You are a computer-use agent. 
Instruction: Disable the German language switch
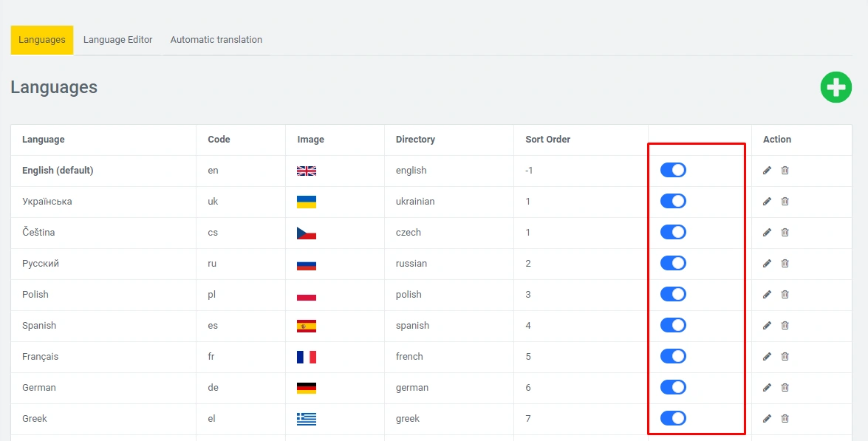pyautogui.click(x=673, y=388)
